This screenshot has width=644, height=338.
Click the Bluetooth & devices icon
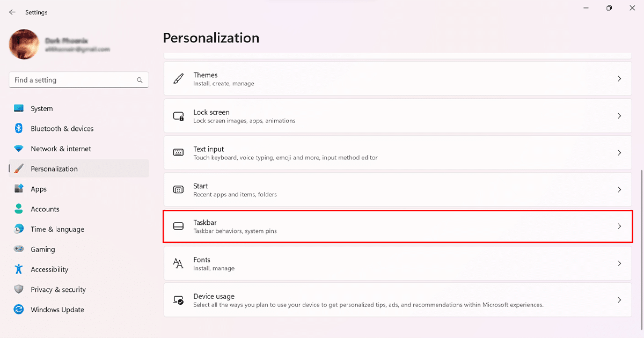point(19,129)
